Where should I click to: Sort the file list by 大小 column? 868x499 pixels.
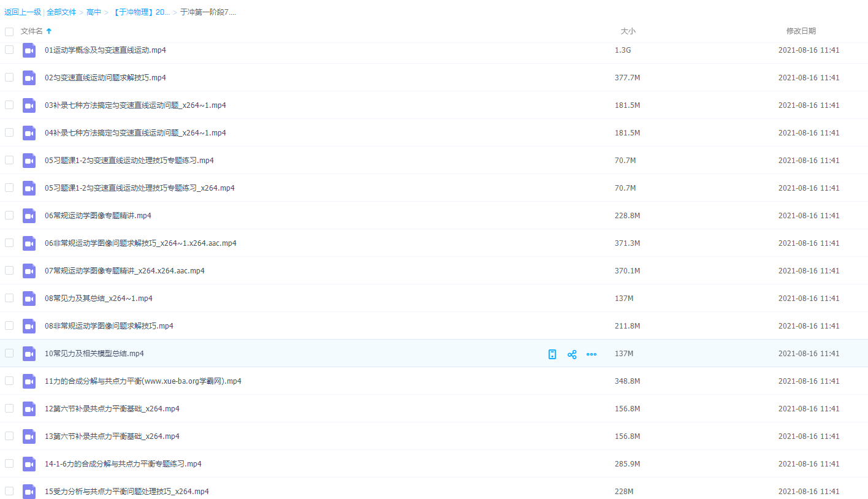(628, 31)
